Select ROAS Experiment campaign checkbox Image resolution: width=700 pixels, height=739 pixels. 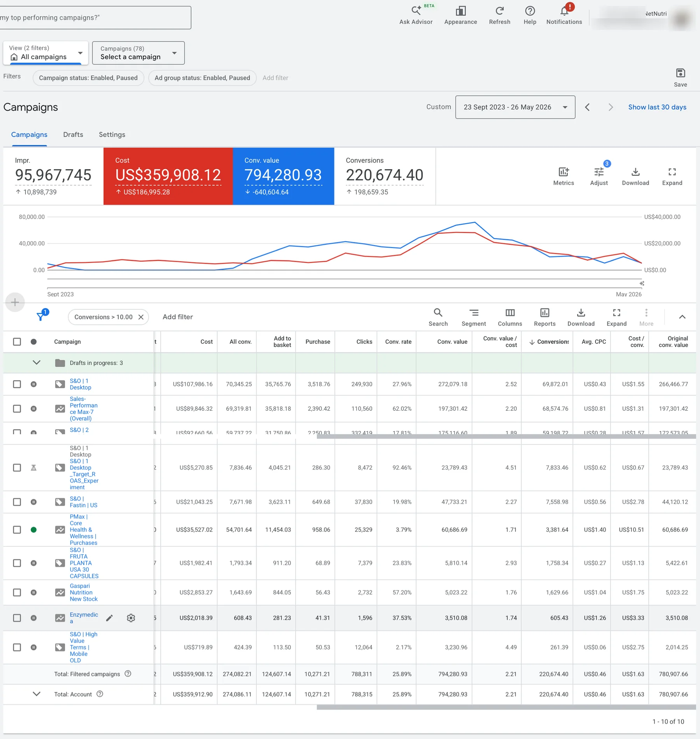pos(17,468)
